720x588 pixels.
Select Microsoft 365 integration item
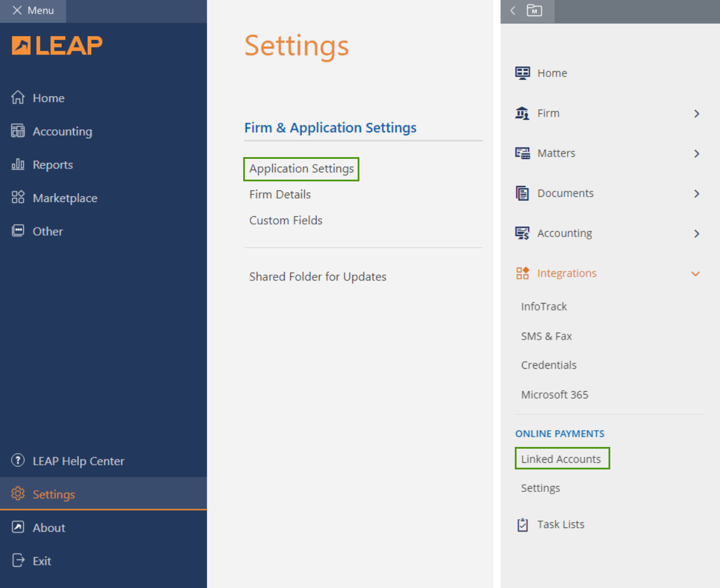click(x=555, y=395)
